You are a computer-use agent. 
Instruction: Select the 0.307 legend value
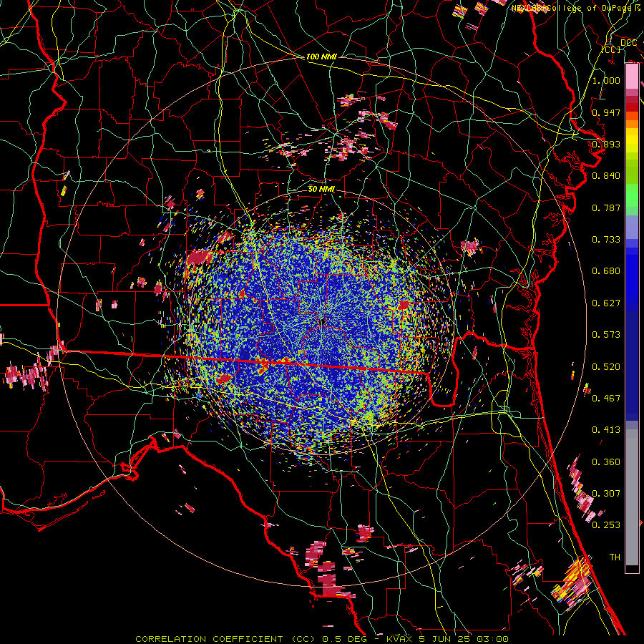(x=606, y=494)
